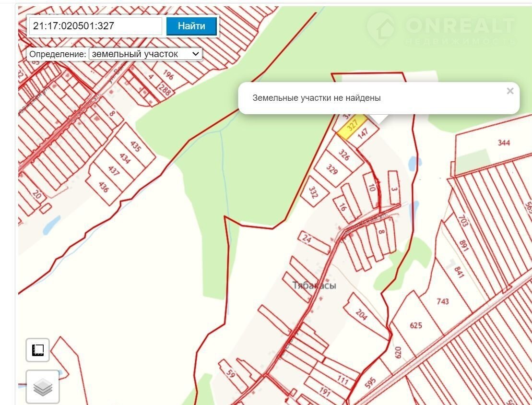This screenshot has width=532, height=405.
Task: Click the cadastral number search field
Action: pos(95,26)
